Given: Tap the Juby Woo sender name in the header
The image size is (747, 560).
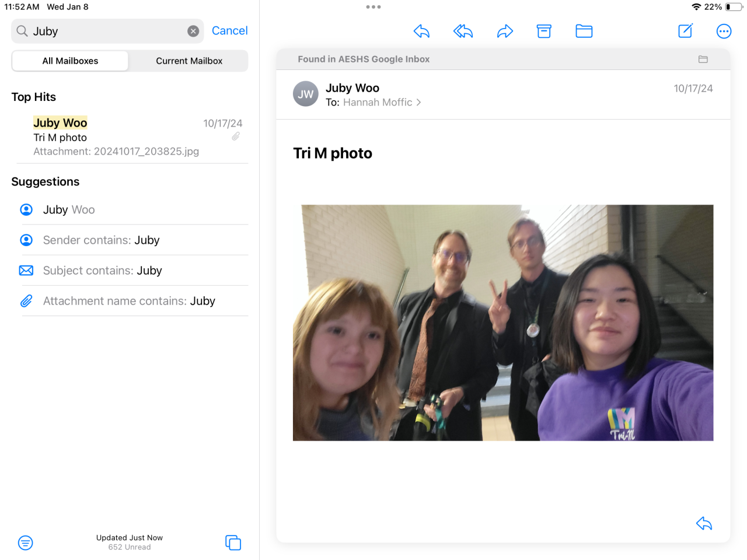Looking at the screenshot, I should pos(352,88).
